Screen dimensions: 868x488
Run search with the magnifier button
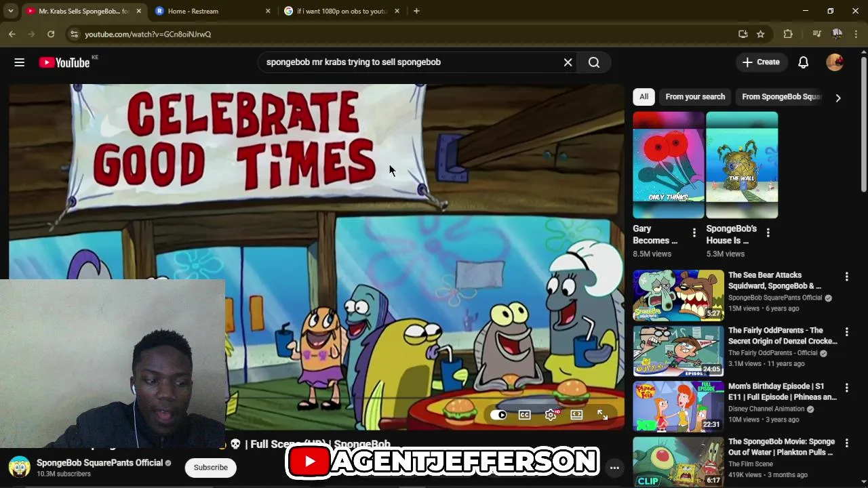click(x=594, y=62)
